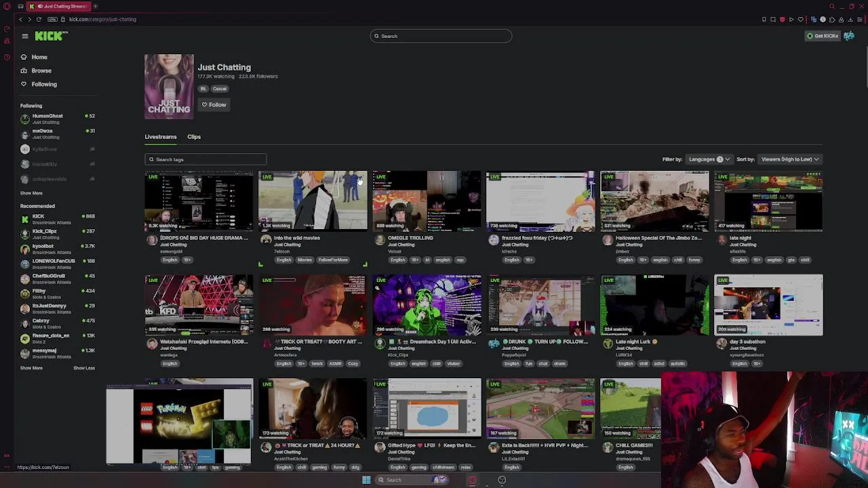Select the Casual tag chip
This screenshot has width=868, height=488.
pyautogui.click(x=220, y=89)
